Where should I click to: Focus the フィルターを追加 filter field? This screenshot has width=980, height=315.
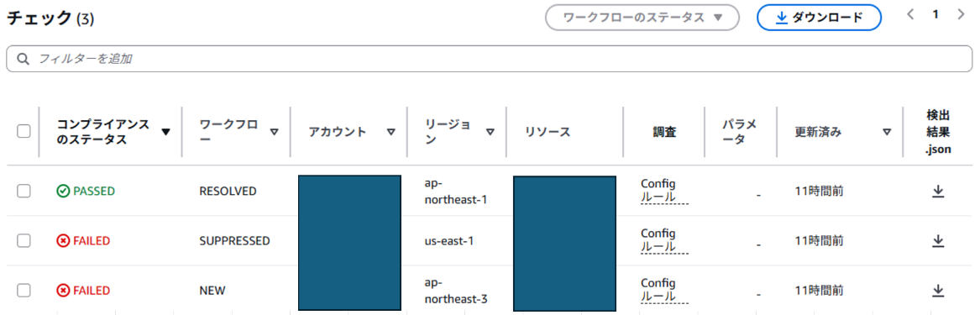[490, 59]
